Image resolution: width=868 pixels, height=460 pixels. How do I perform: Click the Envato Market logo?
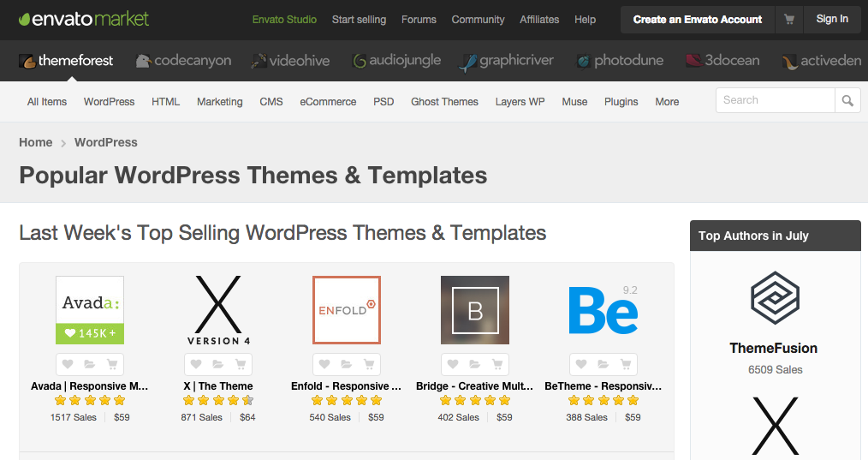click(84, 20)
